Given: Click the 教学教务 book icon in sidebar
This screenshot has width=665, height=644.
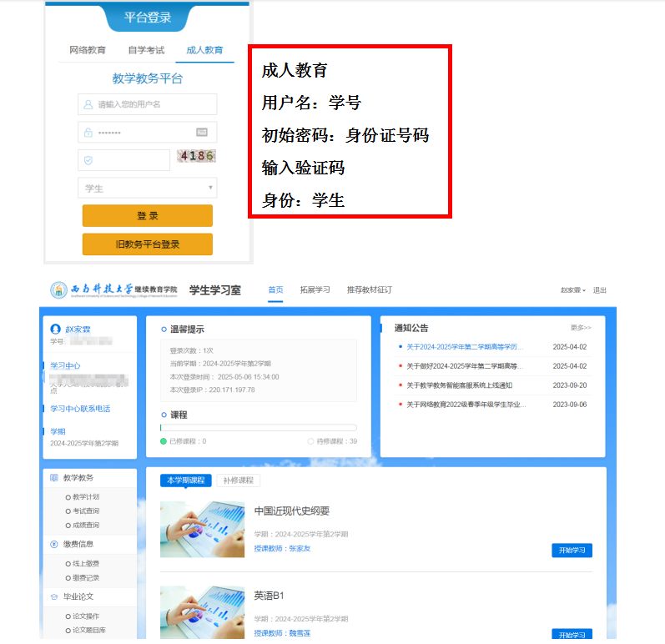Looking at the screenshot, I should tap(54, 478).
